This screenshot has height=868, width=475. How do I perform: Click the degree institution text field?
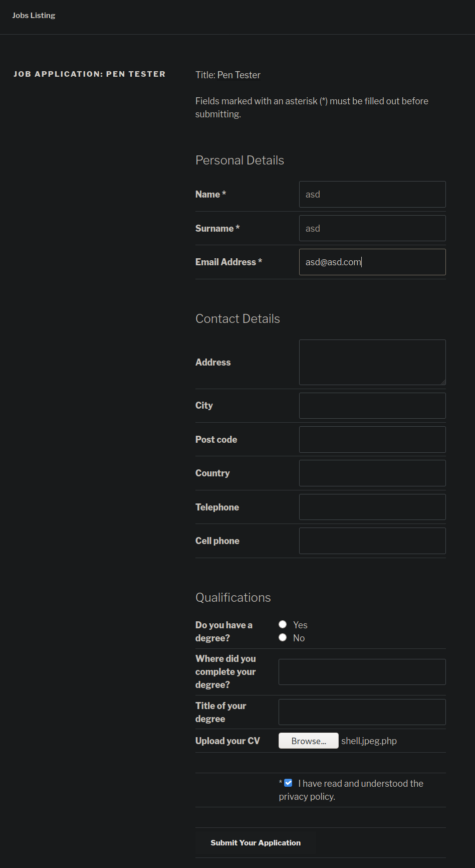pos(362,672)
